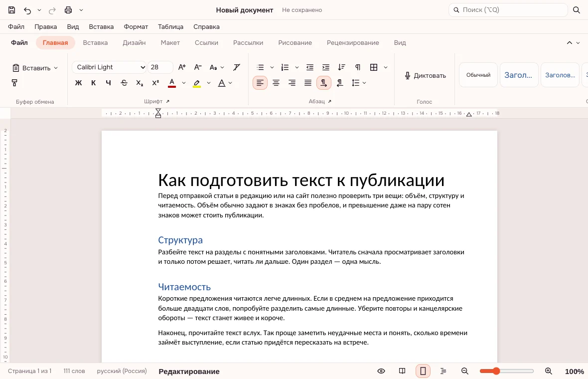The image size is (588, 379).
Task: Undo the last action
Action: point(27,10)
